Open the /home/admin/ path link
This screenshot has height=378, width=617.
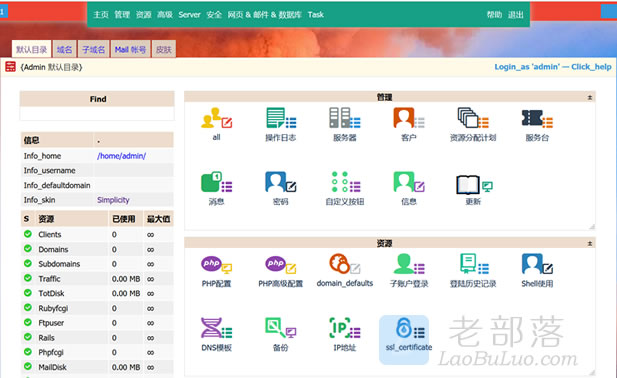pyautogui.click(x=121, y=156)
